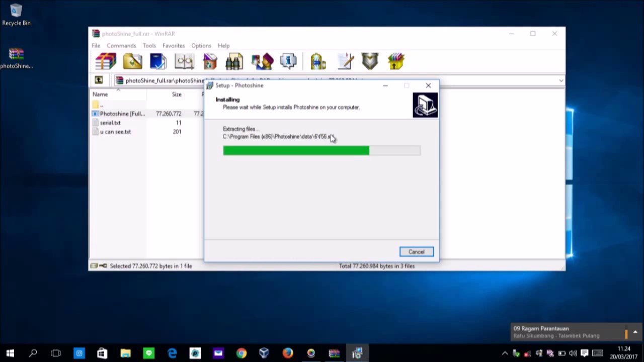Open Task View on taskbar
Image resolution: width=644 pixels, height=362 pixels.
click(x=55, y=353)
